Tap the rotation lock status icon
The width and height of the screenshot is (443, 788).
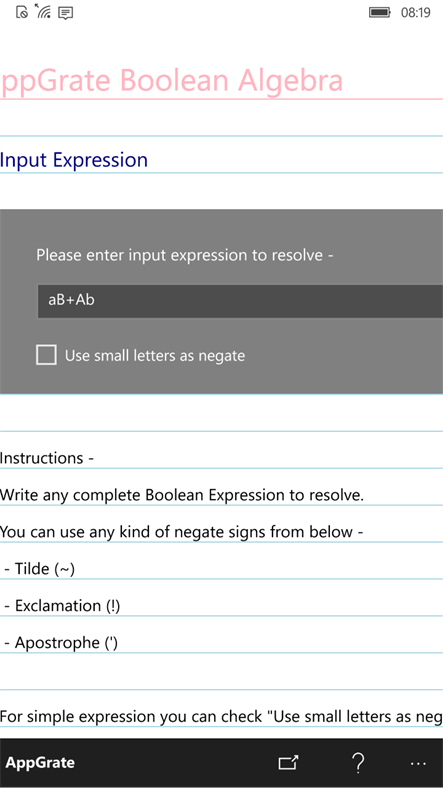(x=22, y=12)
